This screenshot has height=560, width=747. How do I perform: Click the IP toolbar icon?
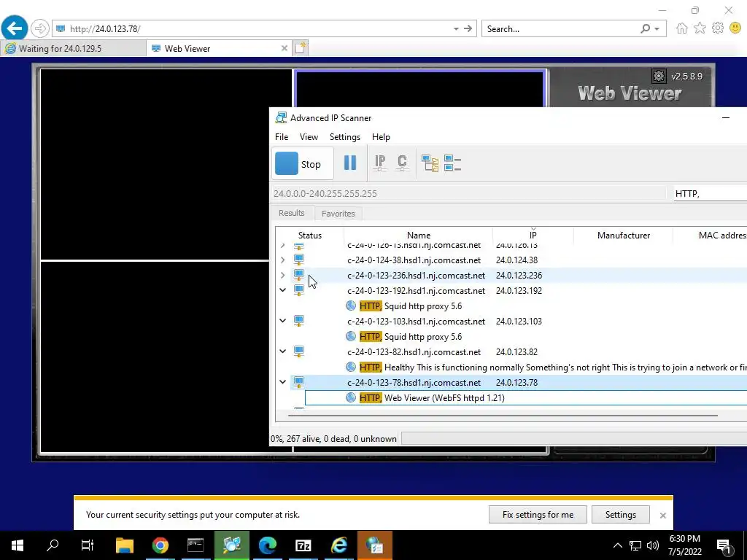click(379, 163)
